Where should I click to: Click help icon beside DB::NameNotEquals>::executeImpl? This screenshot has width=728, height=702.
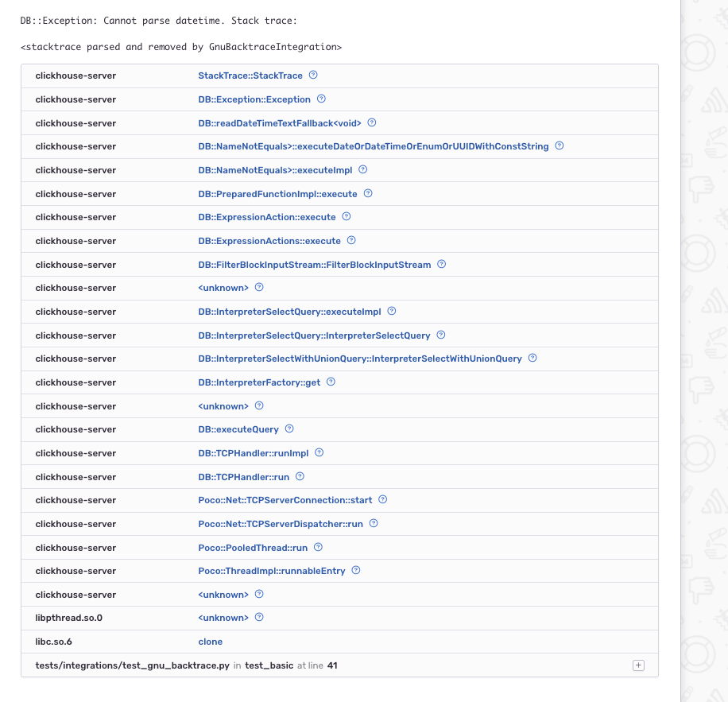[x=363, y=169]
